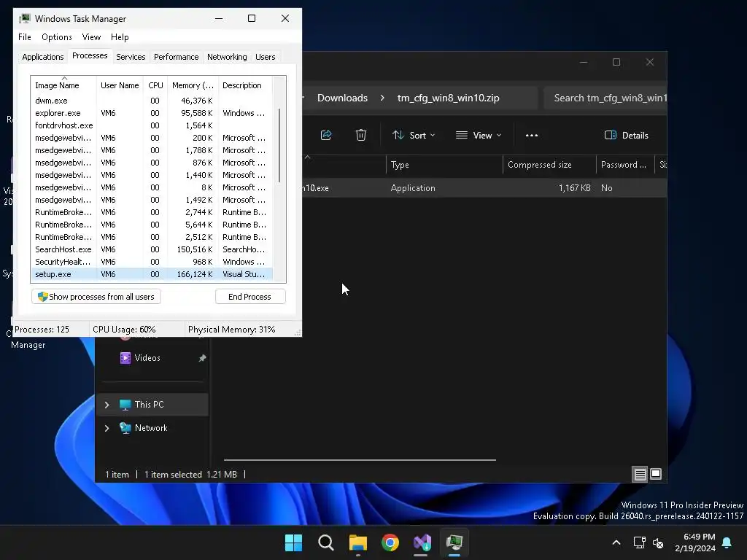Click End Process button

click(250, 297)
